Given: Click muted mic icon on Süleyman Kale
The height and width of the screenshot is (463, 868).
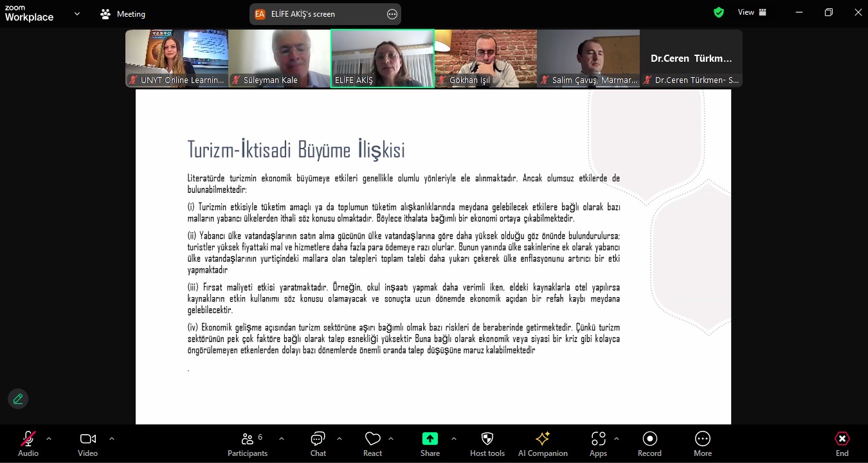Looking at the screenshot, I should 237,80.
